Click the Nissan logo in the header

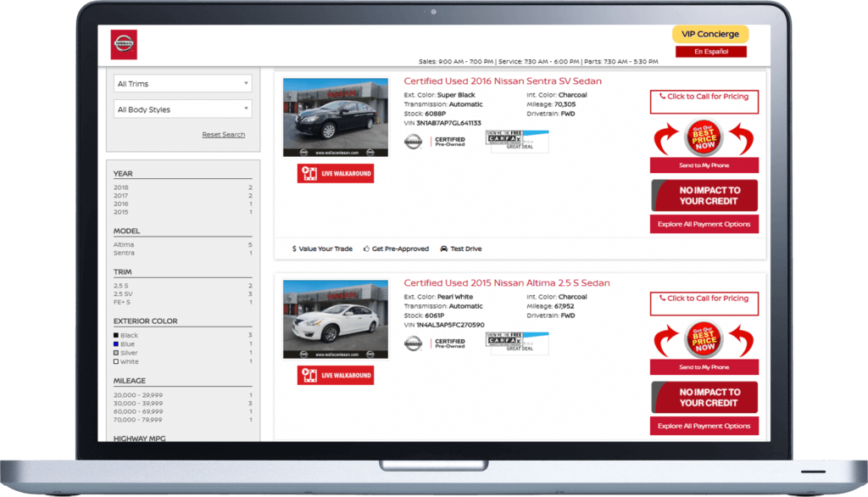coord(124,44)
